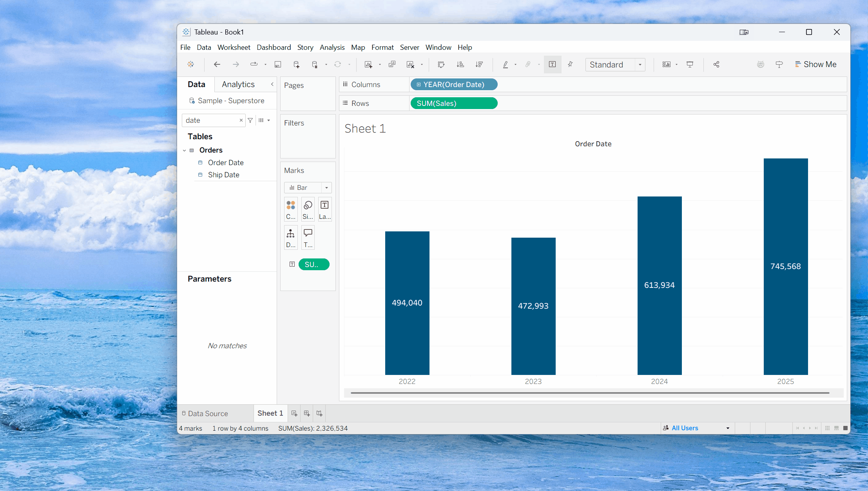Sort bars descending from the toolbar
Viewport: 868px width, 491px height.
(x=479, y=64)
